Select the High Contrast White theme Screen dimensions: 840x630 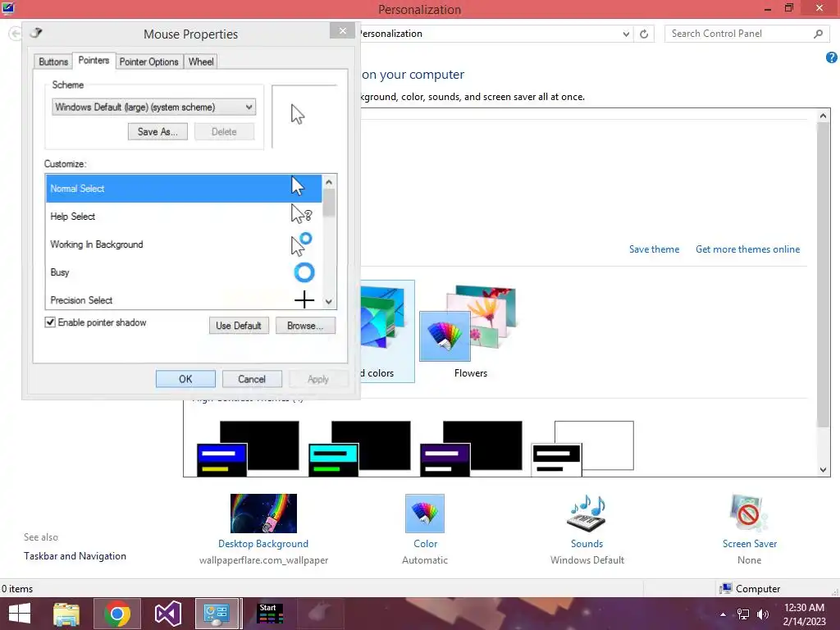click(582, 449)
